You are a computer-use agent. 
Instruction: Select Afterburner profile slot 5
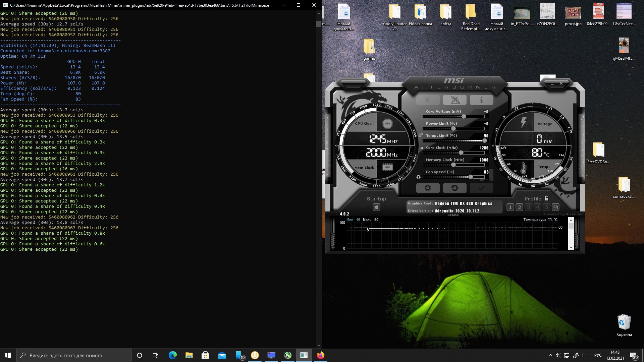[x=546, y=207]
